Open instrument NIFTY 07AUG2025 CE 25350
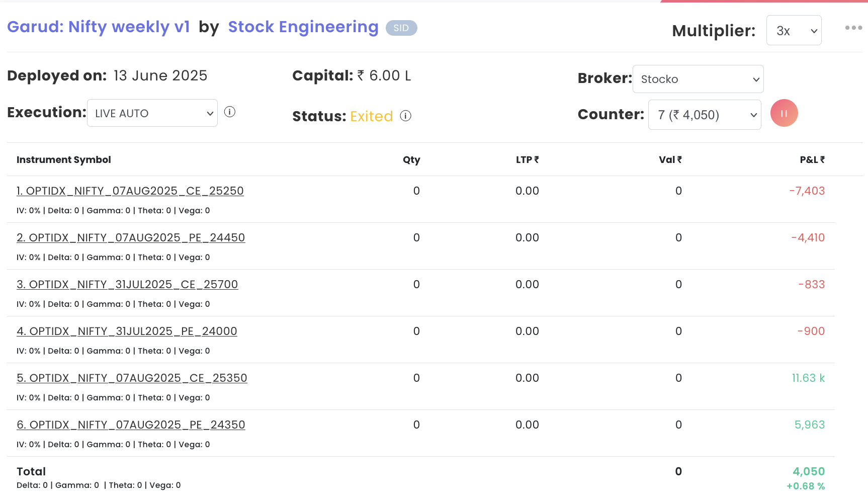Screen dimensions: 868x498 [132, 378]
